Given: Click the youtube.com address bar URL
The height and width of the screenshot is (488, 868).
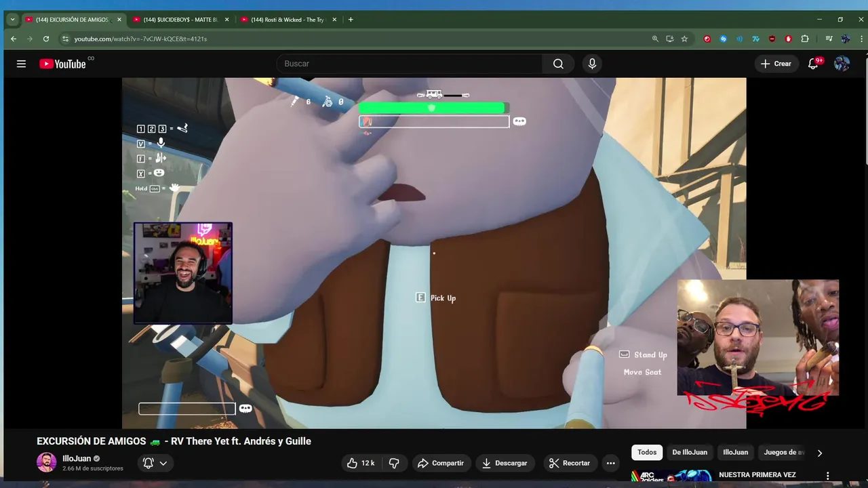Looking at the screenshot, I should [x=140, y=39].
